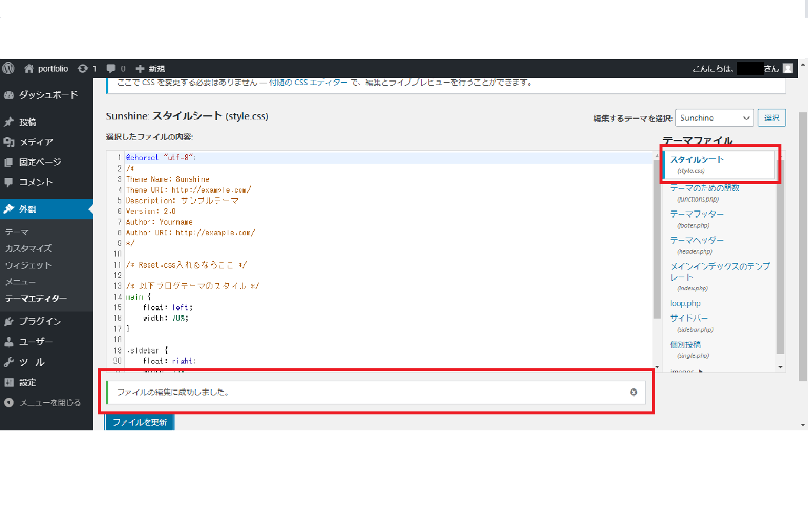
Task: Click the "float: right;" code line
Action: click(x=170, y=361)
